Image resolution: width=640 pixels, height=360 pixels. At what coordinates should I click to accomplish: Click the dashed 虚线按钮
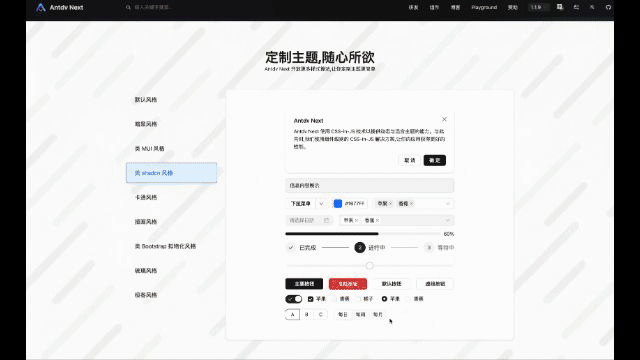pyautogui.click(x=435, y=284)
